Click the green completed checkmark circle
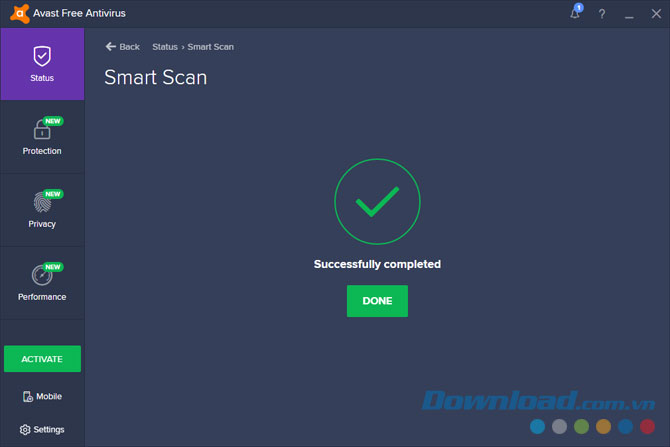 click(377, 201)
